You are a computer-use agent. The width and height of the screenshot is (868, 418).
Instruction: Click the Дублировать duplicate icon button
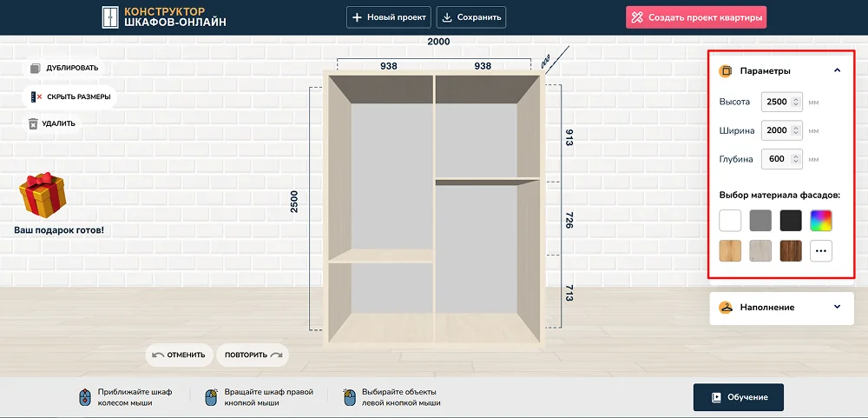[35, 68]
